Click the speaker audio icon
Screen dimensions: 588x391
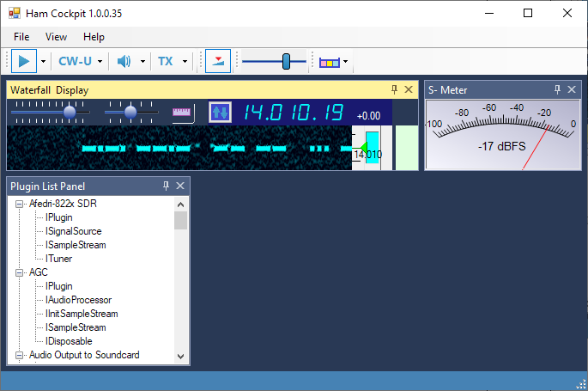tap(124, 62)
